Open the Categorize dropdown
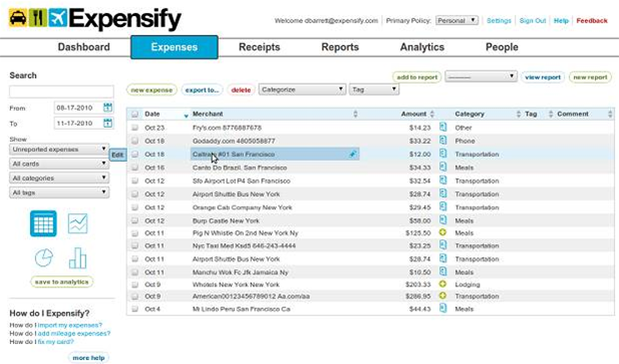This screenshot has width=619, height=364. click(303, 90)
